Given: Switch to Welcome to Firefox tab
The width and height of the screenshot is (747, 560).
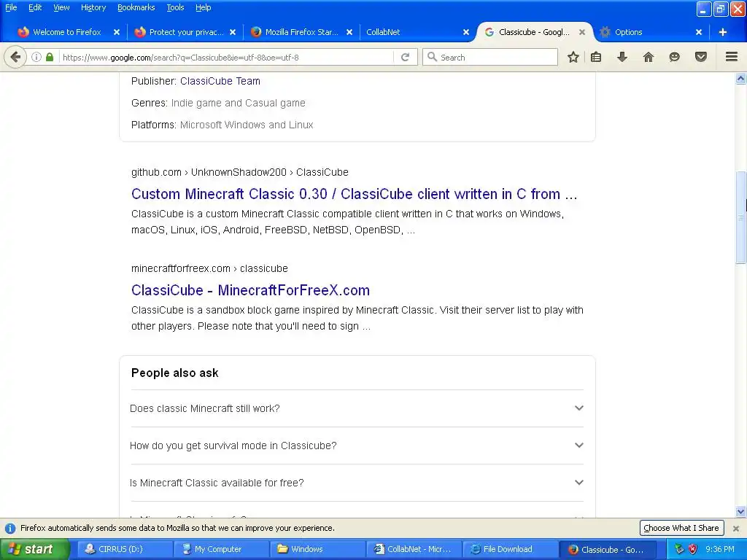Looking at the screenshot, I should 66,32.
